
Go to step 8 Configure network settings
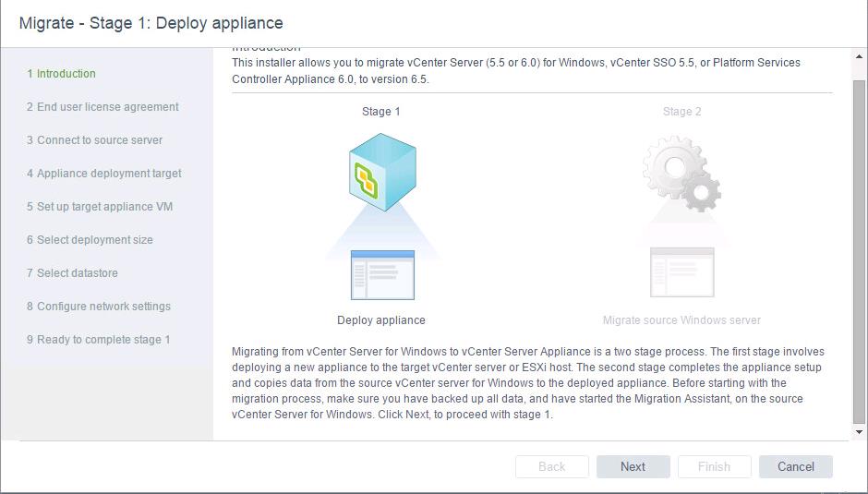pyautogui.click(x=99, y=307)
